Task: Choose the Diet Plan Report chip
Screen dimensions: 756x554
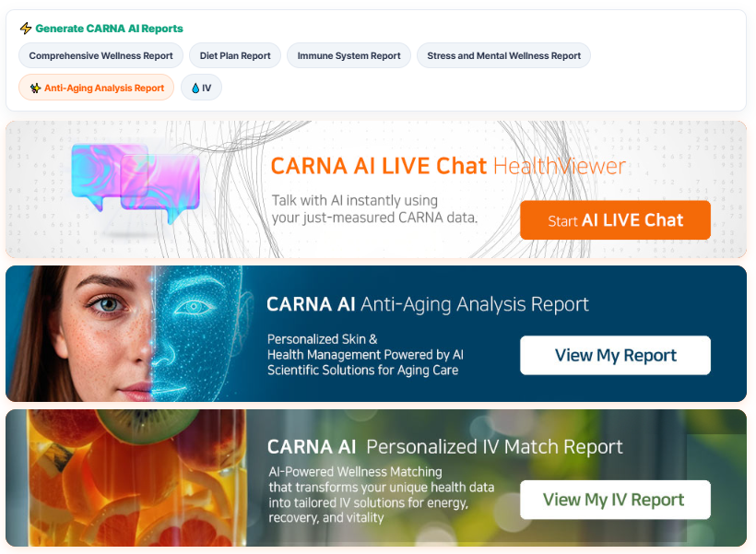Action: (235, 56)
